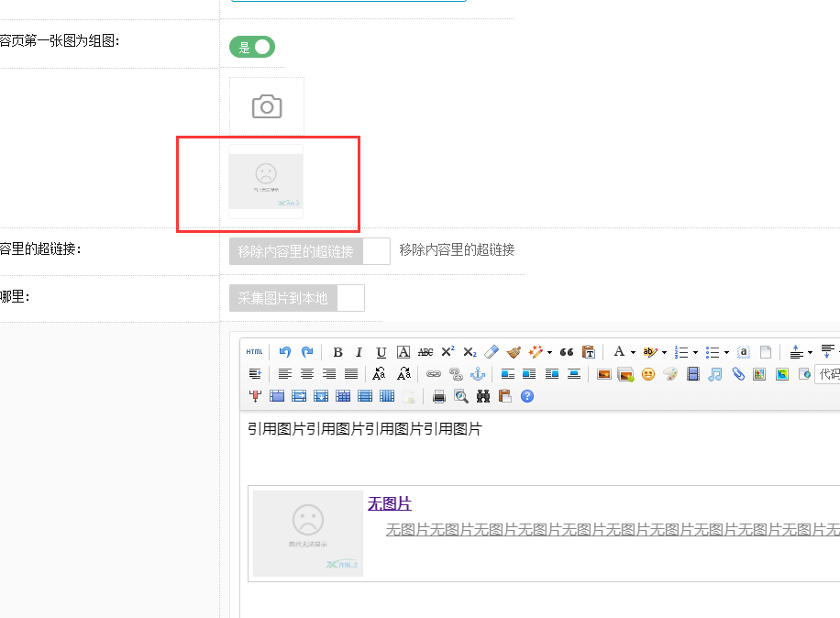This screenshot has height=618, width=840.
Task: Insert music using the music note icon
Action: (715, 374)
